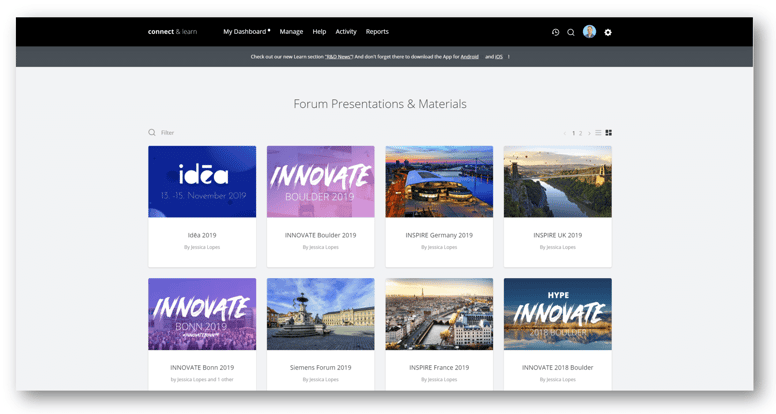This screenshot has height=414, width=776.
Task: Open the INSPIRE UK 2019 thumbnail
Action: 558,182
